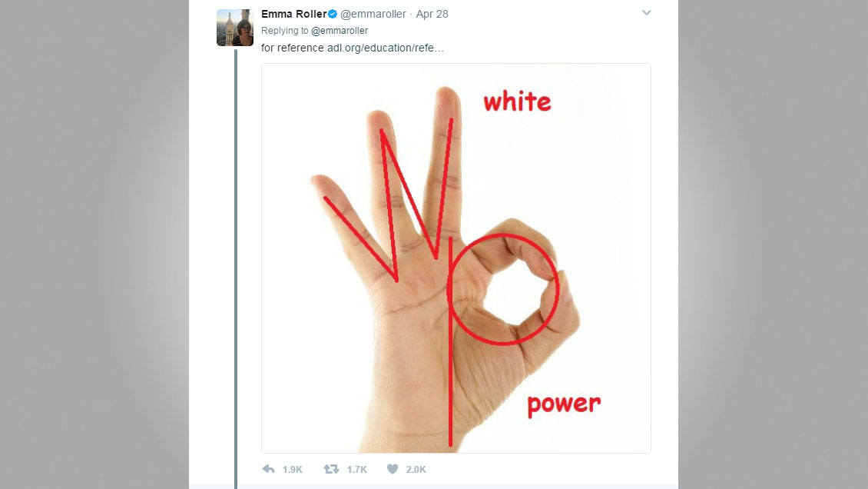Viewport: 868px width, 489px height.
Task: Expand the tweet options chevron
Action: coord(646,13)
